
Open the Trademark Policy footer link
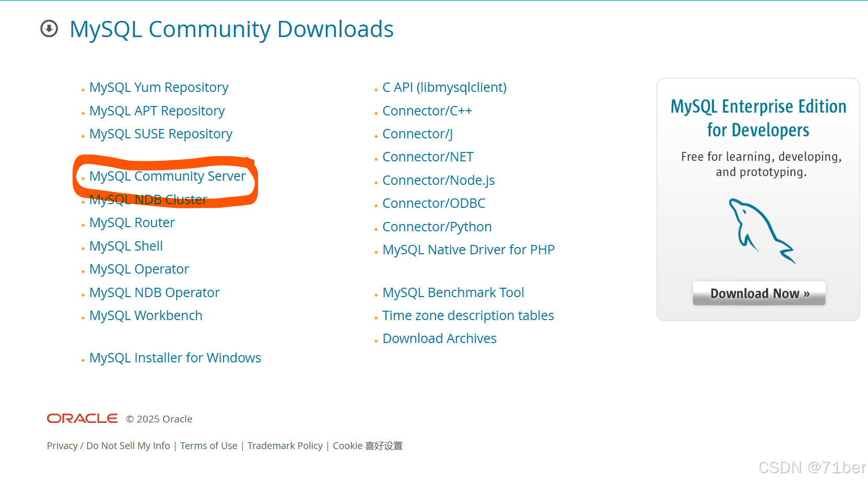(285, 445)
